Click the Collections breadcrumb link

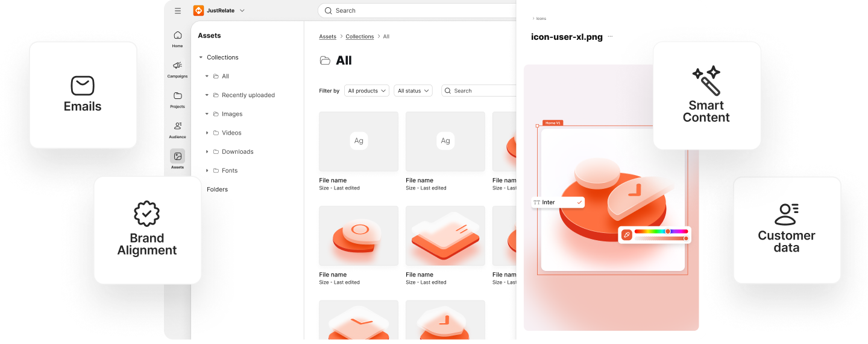click(x=359, y=37)
